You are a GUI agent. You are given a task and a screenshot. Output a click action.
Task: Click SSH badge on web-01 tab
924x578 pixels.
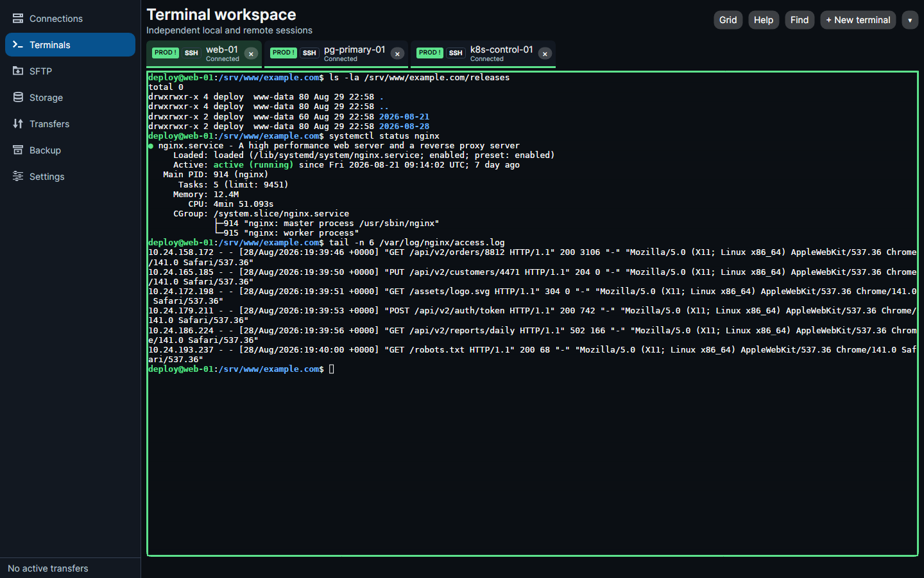(x=191, y=53)
